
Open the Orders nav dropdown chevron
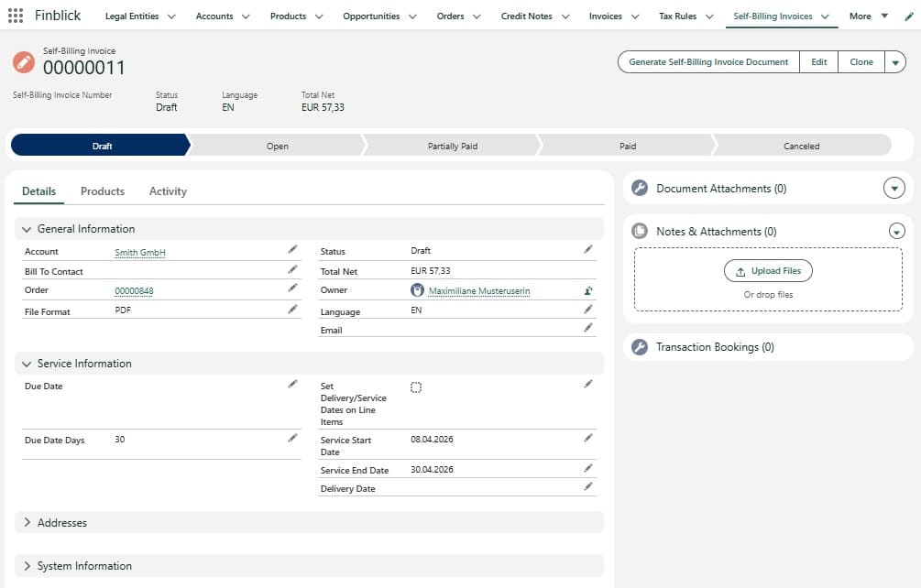click(477, 16)
